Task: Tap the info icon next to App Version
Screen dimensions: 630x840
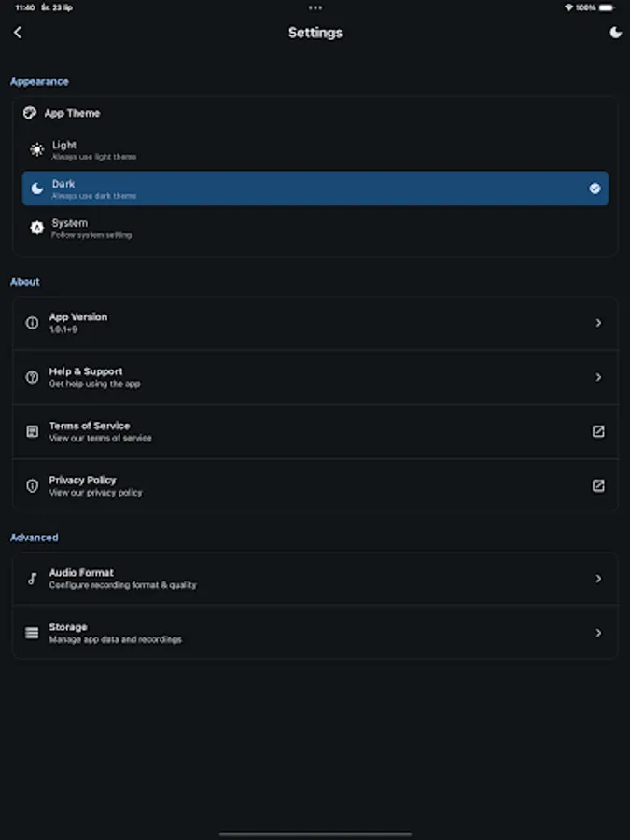Action: (x=31, y=322)
